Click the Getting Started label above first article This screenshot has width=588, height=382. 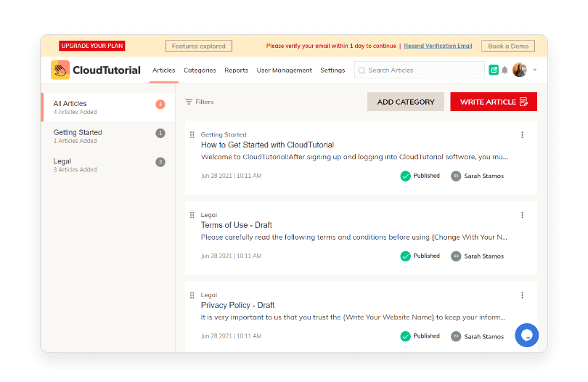coord(224,134)
